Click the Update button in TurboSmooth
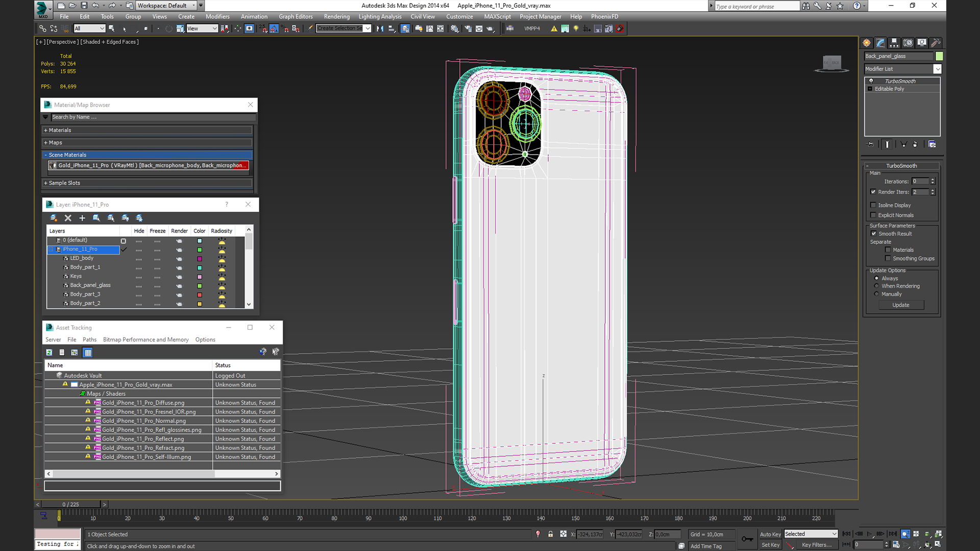Image resolution: width=980 pixels, height=551 pixels. [x=901, y=305]
